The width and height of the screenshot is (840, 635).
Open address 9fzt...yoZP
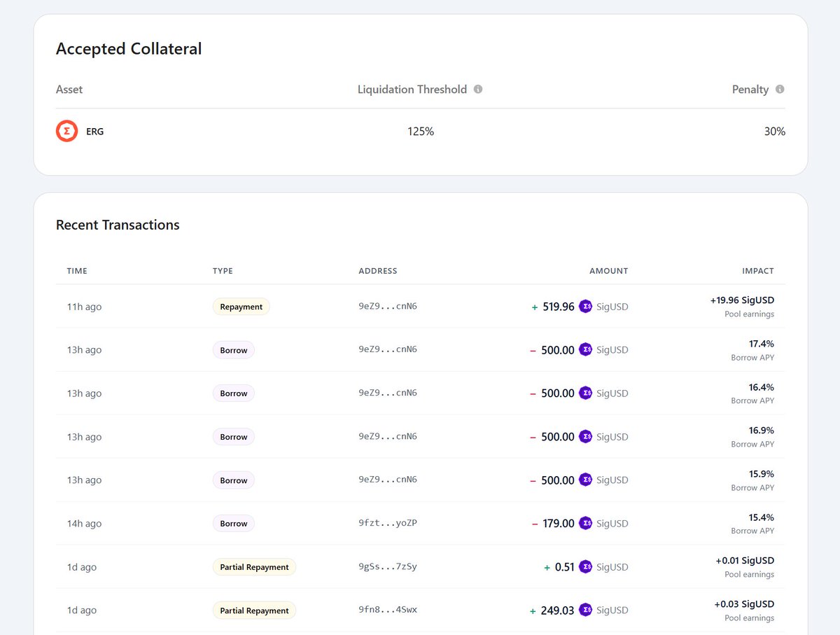[387, 523]
